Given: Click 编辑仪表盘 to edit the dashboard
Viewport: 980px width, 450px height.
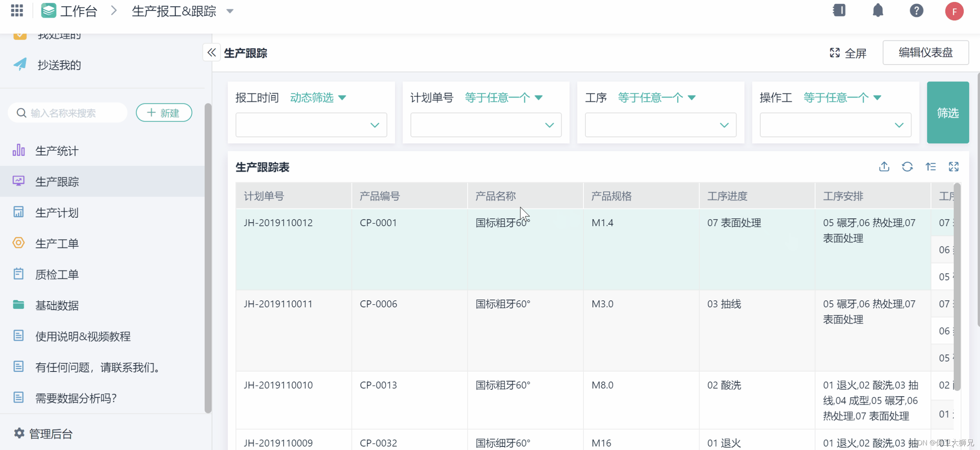Looking at the screenshot, I should 925,52.
